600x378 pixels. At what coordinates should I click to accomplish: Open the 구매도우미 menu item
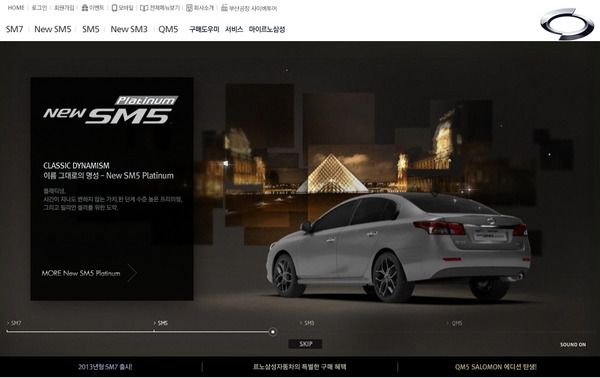click(x=204, y=29)
